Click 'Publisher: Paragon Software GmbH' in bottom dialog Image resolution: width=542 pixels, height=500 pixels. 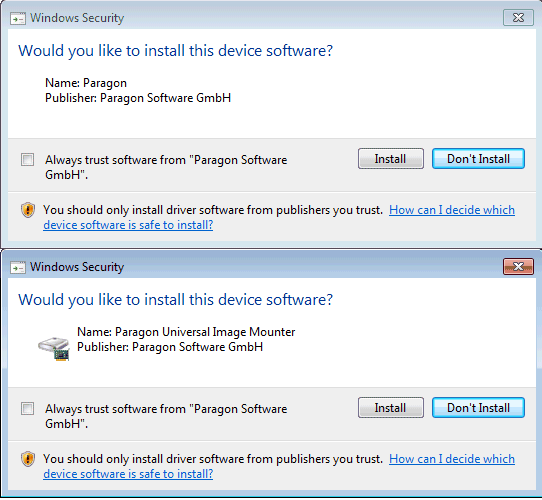coord(170,347)
